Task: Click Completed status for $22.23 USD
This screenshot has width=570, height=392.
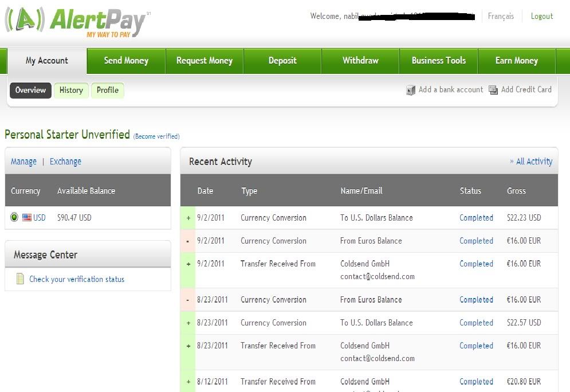Action: click(476, 218)
